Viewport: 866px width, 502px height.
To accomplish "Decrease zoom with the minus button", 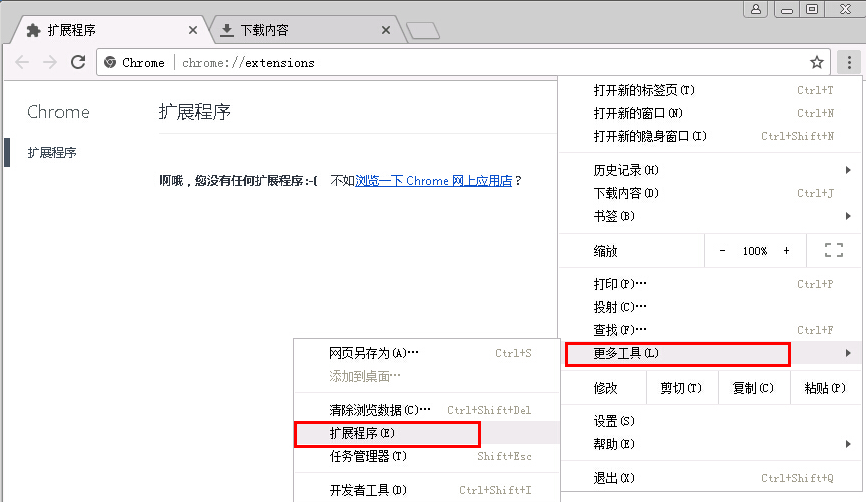I will pos(722,251).
